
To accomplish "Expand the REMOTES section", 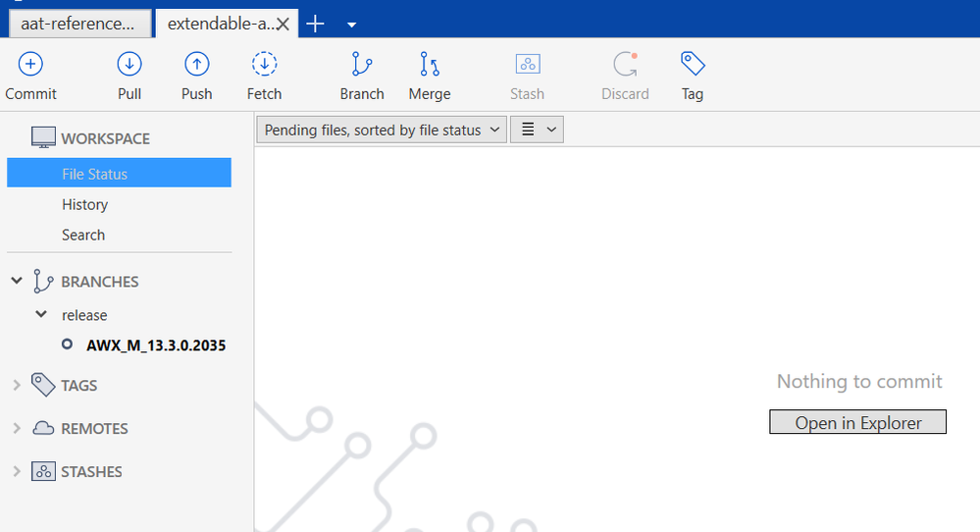I will point(17,428).
